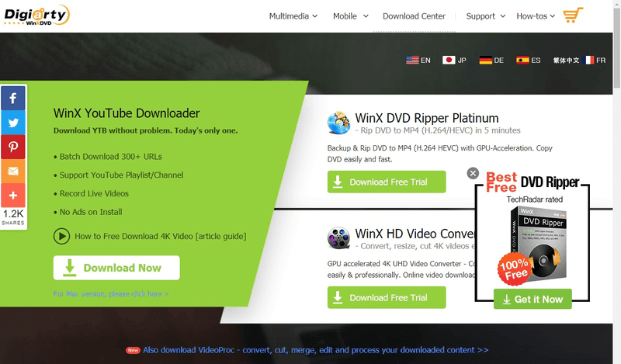This screenshot has height=364, width=621.
Task: Click the Digiarty WinXDVD logo
Action: tap(36, 15)
